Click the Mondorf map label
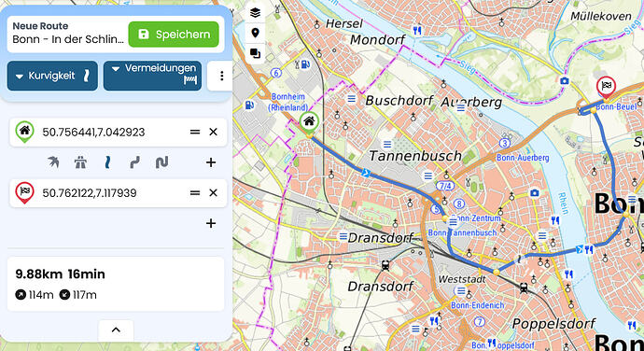Viewport: 644px width, 351px height. click(377, 40)
